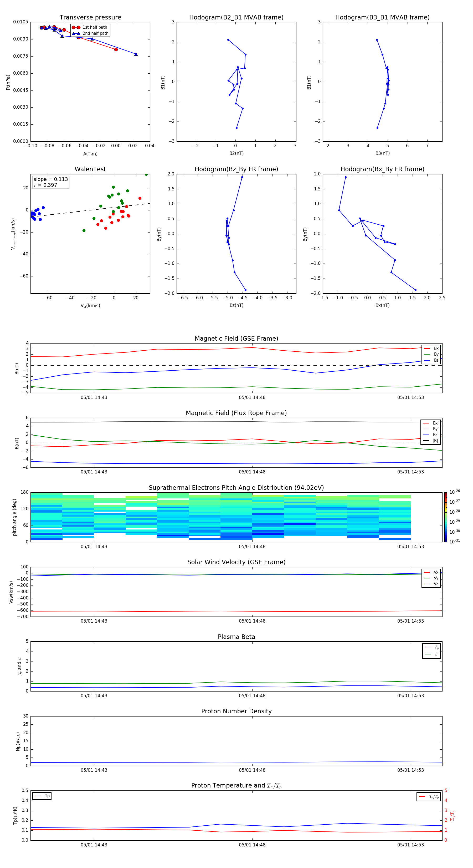This screenshot has height=868, width=473.
Task: Click the 'Hodogram(Bx_By FR frame)' title
Action: tap(382, 169)
